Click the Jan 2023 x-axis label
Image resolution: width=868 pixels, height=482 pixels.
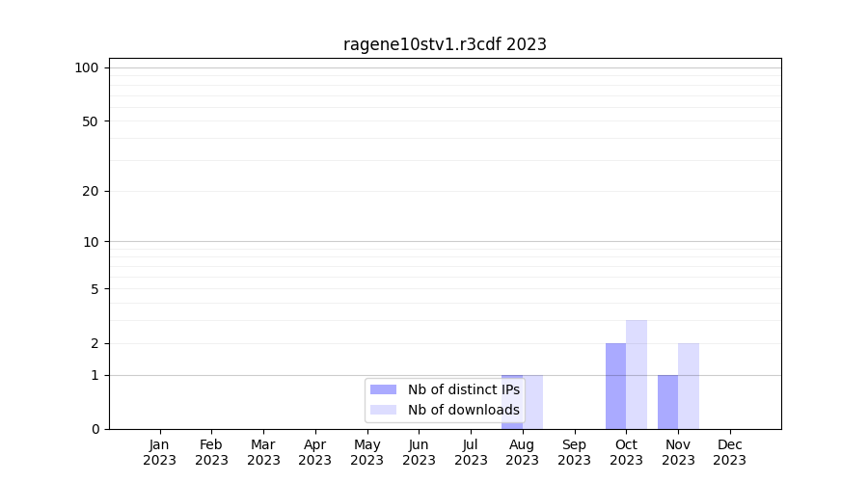coord(159,452)
